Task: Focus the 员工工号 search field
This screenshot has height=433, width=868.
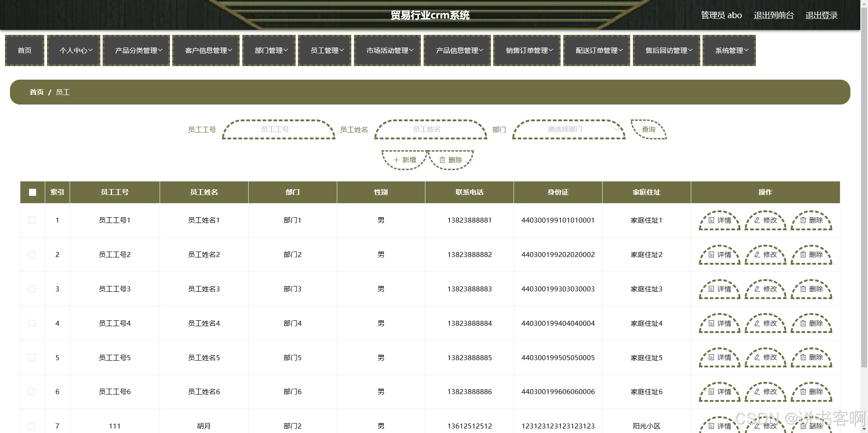Action: (278, 129)
